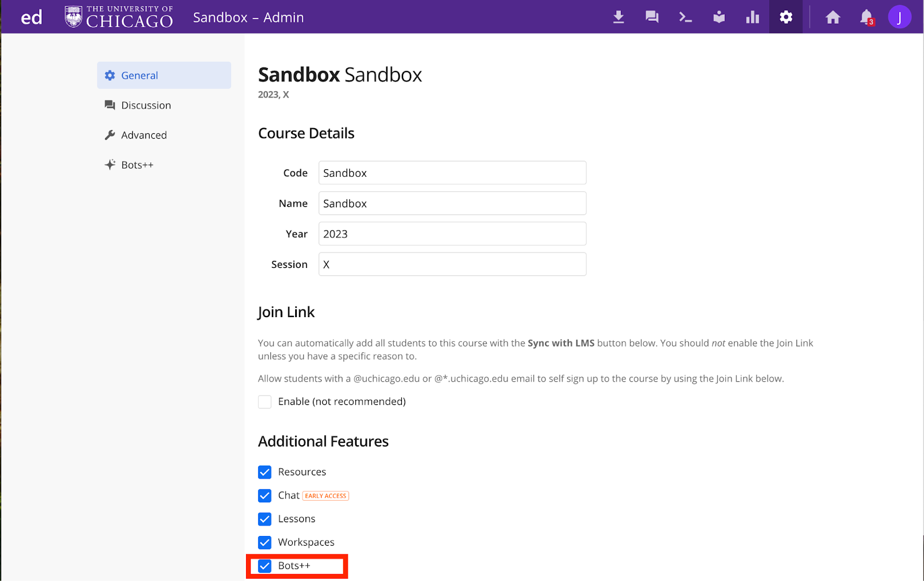Open the workspaces terminal prompt icon
The height and width of the screenshot is (581, 924).
coord(685,17)
